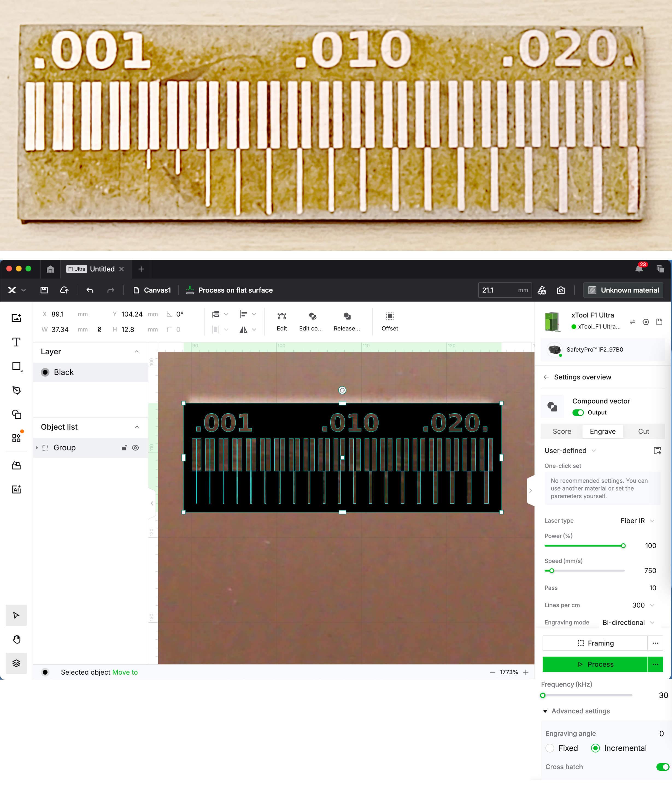Select the Fixed engraving angle radio
Screen dimensions: 672x785
pyautogui.click(x=550, y=748)
